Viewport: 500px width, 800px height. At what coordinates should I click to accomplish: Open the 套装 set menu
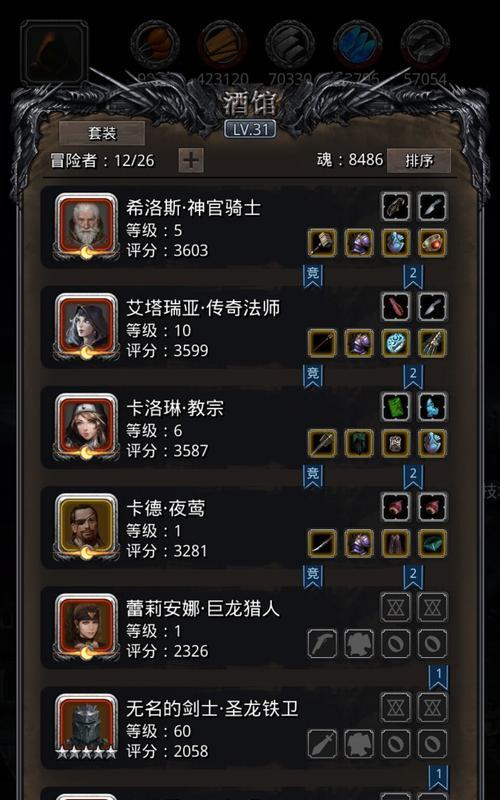tap(102, 133)
